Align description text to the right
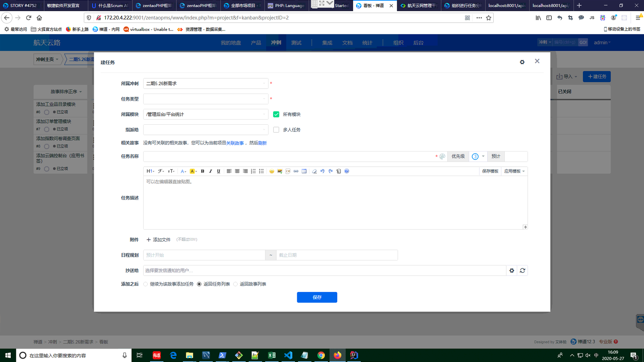The image size is (644, 362). [x=245, y=171]
